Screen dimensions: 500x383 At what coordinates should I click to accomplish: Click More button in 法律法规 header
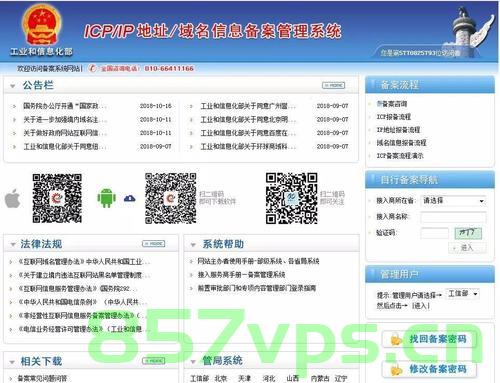pos(154,244)
